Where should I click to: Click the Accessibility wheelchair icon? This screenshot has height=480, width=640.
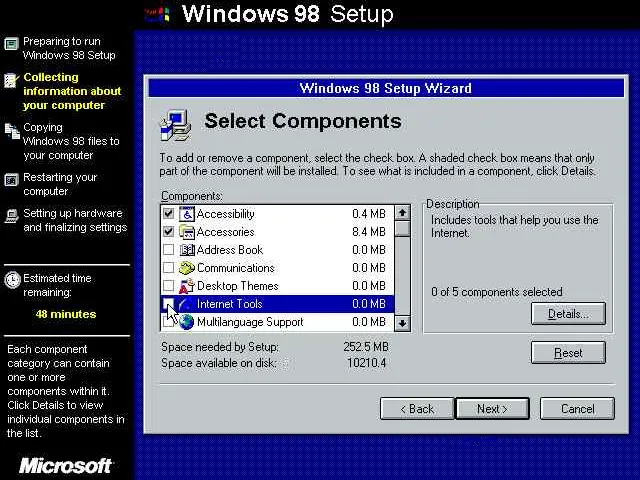(x=187, y=214)
